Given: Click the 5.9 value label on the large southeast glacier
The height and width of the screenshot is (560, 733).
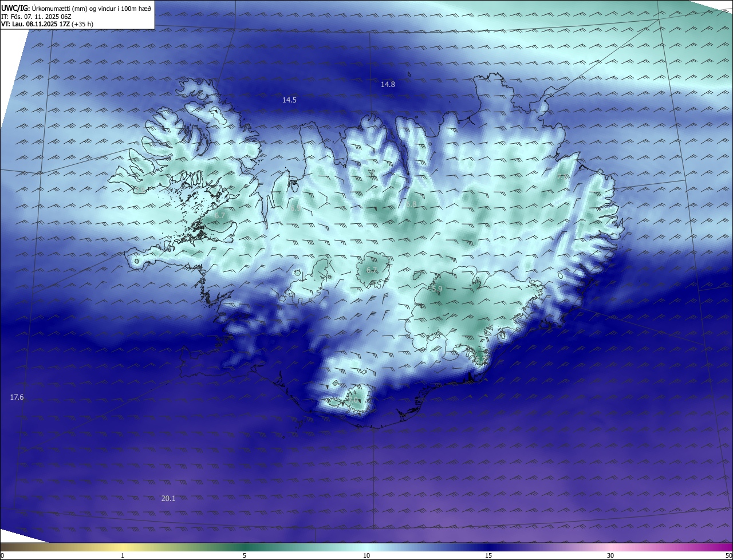Looking at the screenshot, I should coord(437,289).
